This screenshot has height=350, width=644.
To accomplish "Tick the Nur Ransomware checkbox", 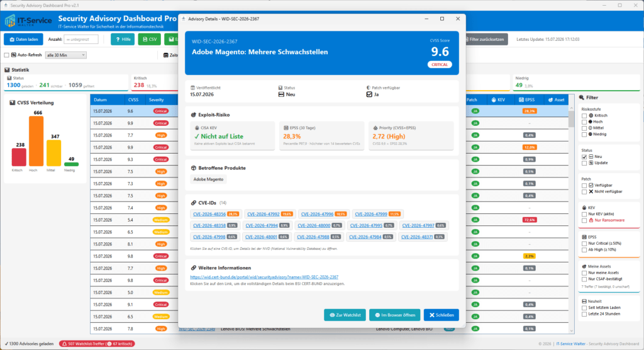I will click(x=584, y=220).
